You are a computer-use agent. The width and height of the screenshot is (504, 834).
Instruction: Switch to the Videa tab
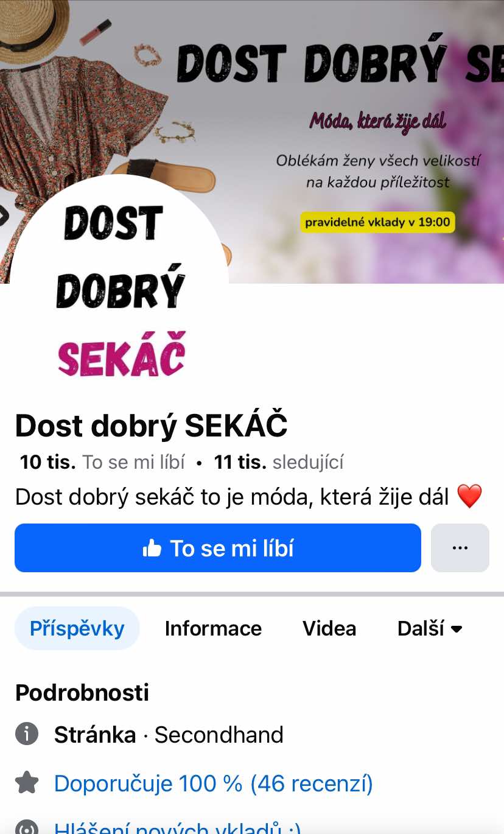coord(329,628)
